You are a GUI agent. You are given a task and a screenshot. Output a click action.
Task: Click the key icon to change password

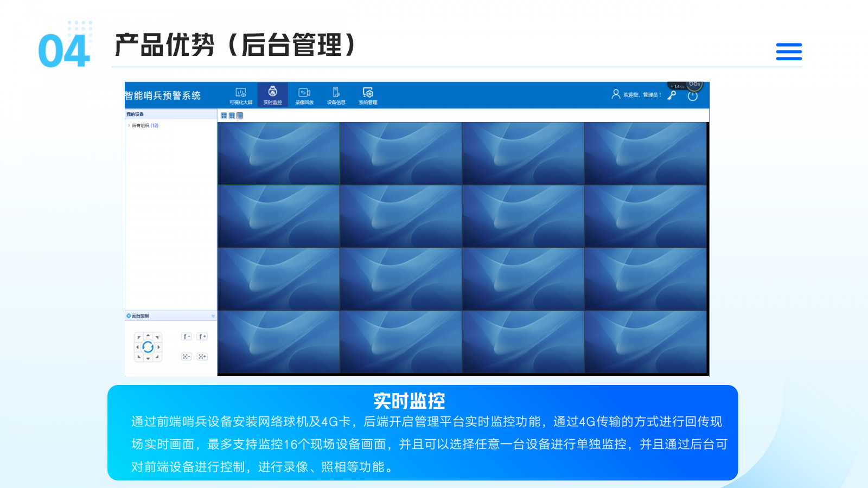click(672, 95)
